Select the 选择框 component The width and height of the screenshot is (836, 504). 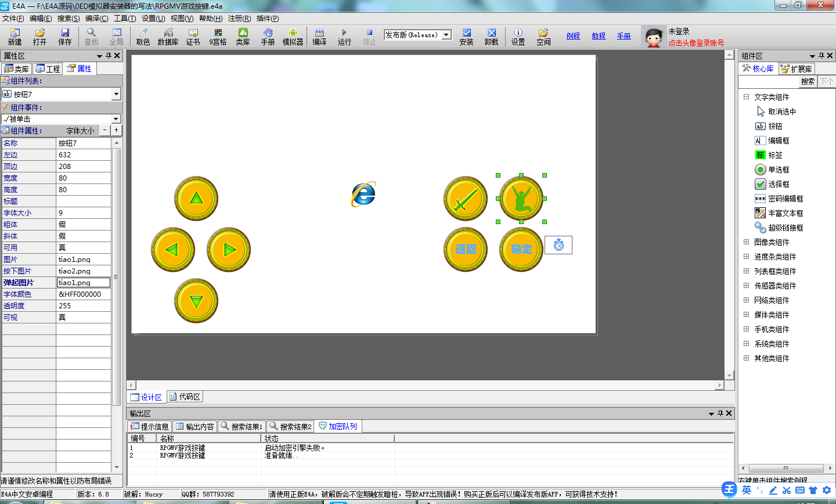point(772,184)
